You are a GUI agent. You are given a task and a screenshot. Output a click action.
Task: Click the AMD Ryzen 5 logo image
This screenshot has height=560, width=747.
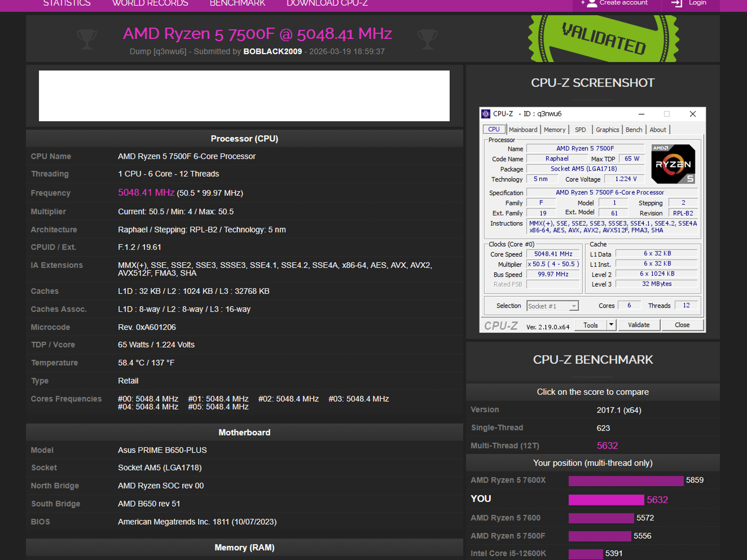[x=673, y=164]
